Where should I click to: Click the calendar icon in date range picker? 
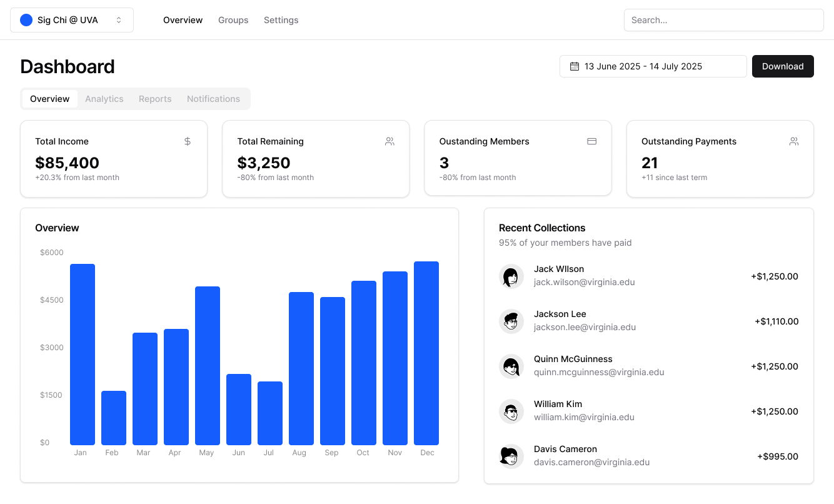tap(574, 66)
